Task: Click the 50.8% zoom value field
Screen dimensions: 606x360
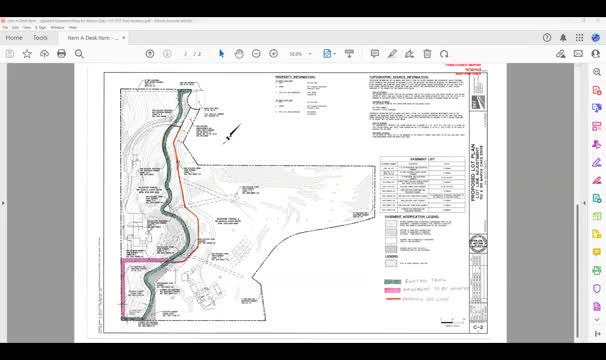Action: coord(296,54)
